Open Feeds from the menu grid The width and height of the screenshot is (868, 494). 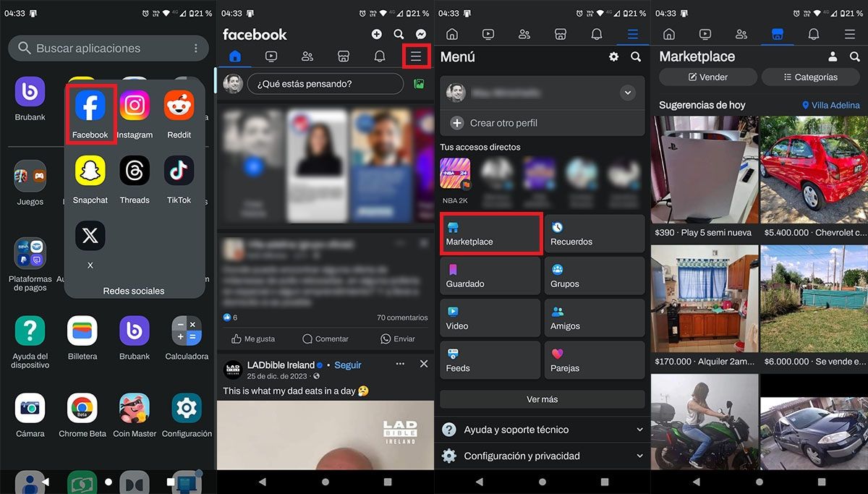coord(490,360)
